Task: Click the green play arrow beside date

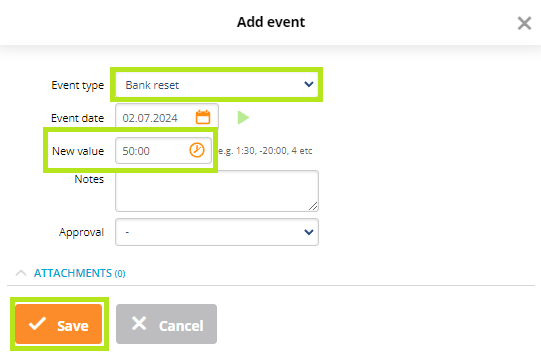Action: pos(243,118)
